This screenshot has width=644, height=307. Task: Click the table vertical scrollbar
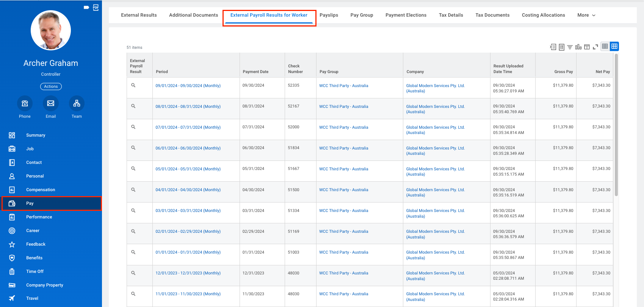click(x=616, y=125)
